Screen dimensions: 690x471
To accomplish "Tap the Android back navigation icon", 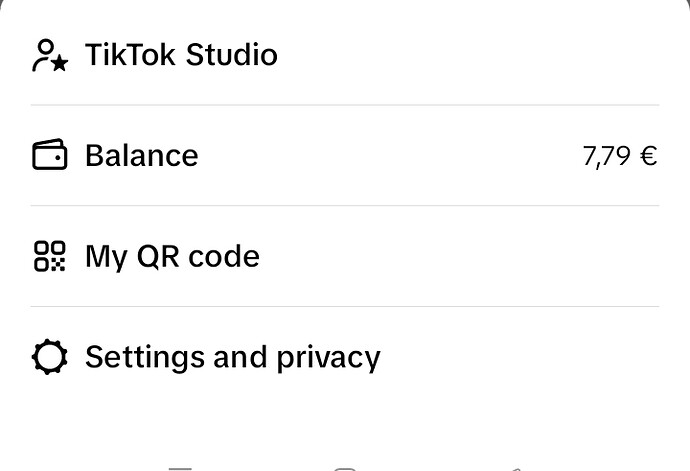I will (x=516, y=469).
